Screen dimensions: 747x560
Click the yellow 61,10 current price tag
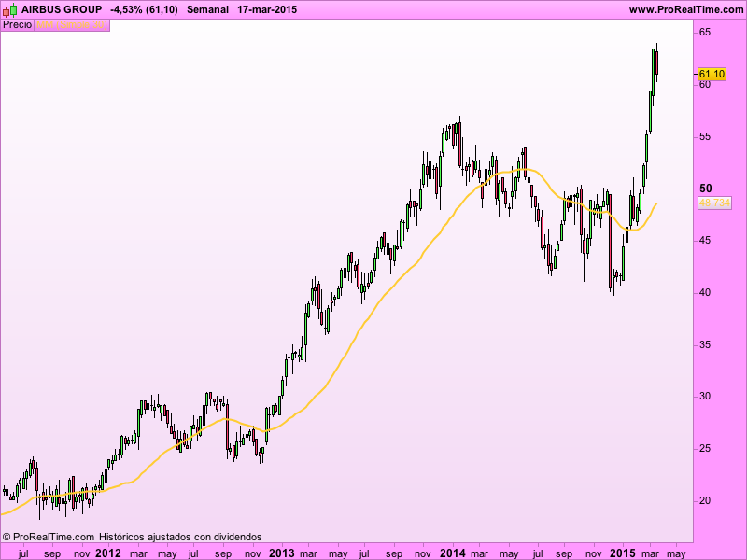coord(712,75)
